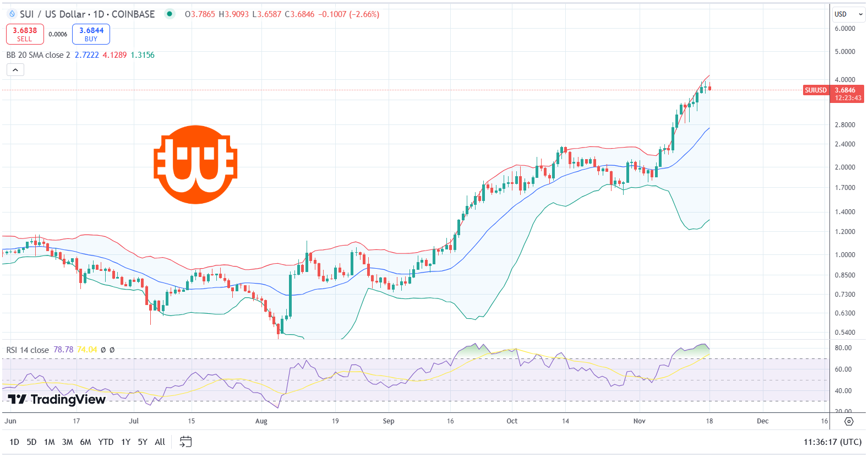The height and width of the screenshot is (457, 868).
Task: Open the go-to-date calendar icon
Action: click(x=186, y=442)
